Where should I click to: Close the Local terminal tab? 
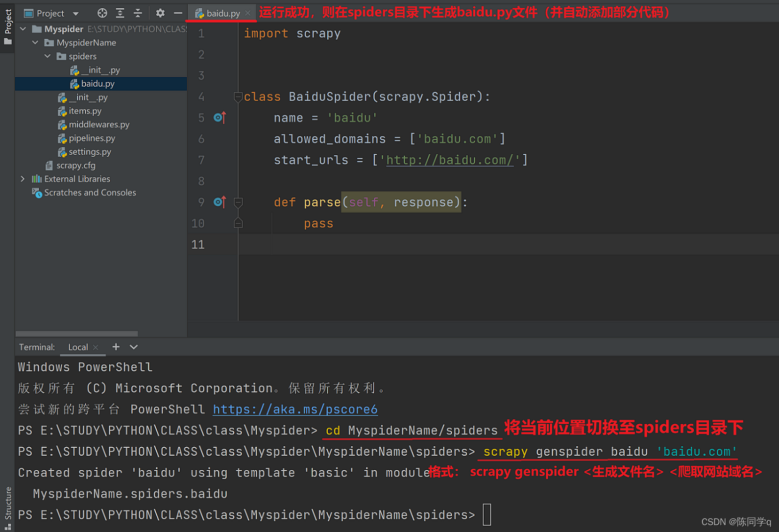point(96,347)
